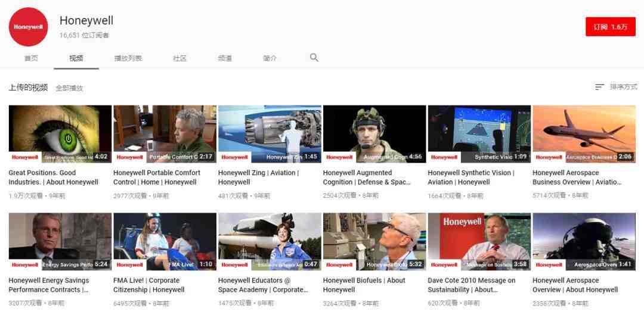Screen dimensions: 644x318
Task: Click '3264次观看' view count text
Action: point(340,303)
